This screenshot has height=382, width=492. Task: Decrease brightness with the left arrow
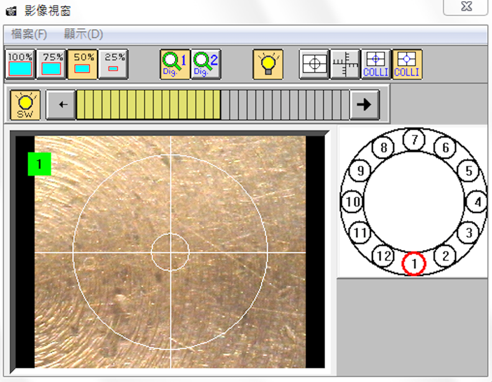tap(61, 105)
